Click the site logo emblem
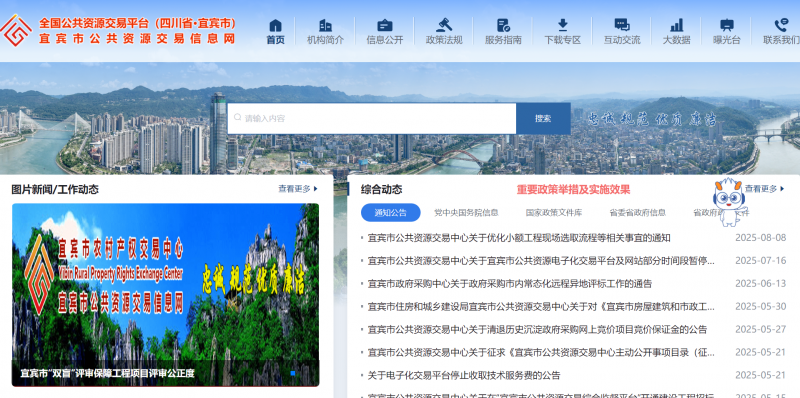 coord(16,31)
